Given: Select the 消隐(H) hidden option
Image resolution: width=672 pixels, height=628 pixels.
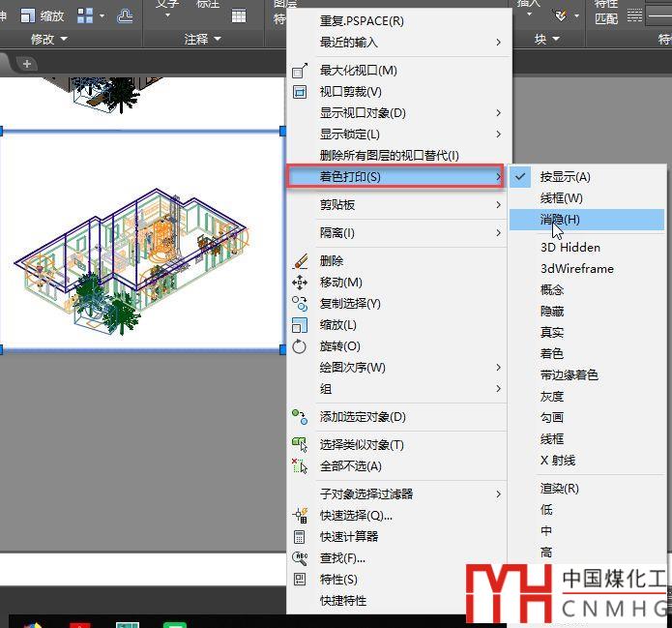Looking at the screenshot, I should 560,220.
